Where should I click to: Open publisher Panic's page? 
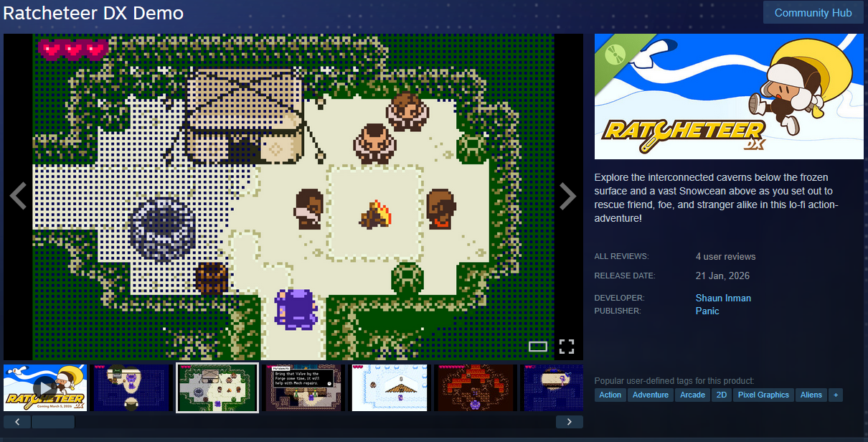pos(707,311)
